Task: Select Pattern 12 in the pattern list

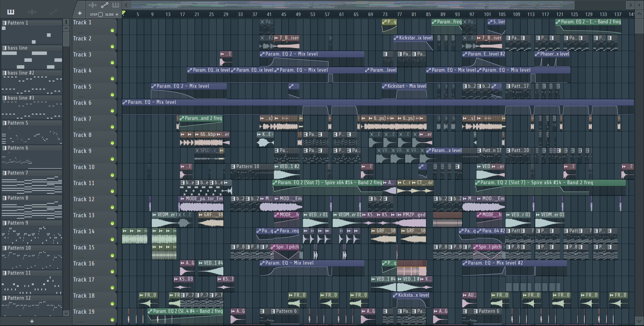Action: [32, 298]
